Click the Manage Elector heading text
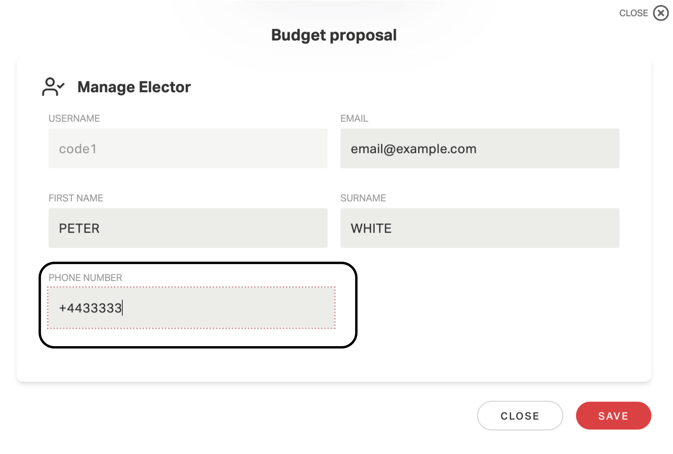The width and height of the screenshot is (673, 454). (x=134, y=87)
